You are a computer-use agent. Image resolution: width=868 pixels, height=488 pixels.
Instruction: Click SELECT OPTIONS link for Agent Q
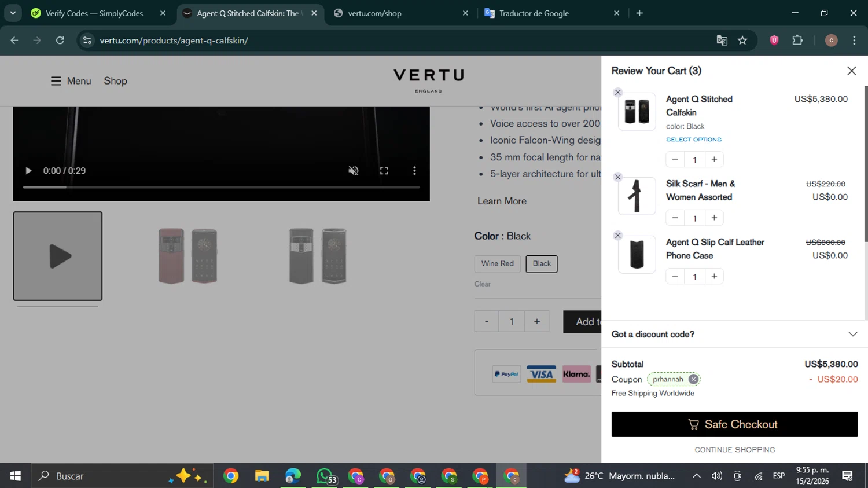click(x=693, y=140)
